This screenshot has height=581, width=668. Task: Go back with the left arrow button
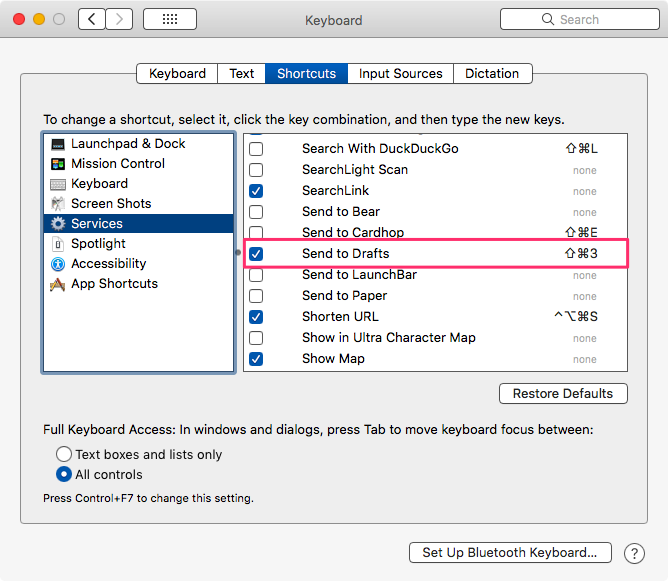(92, 19)
